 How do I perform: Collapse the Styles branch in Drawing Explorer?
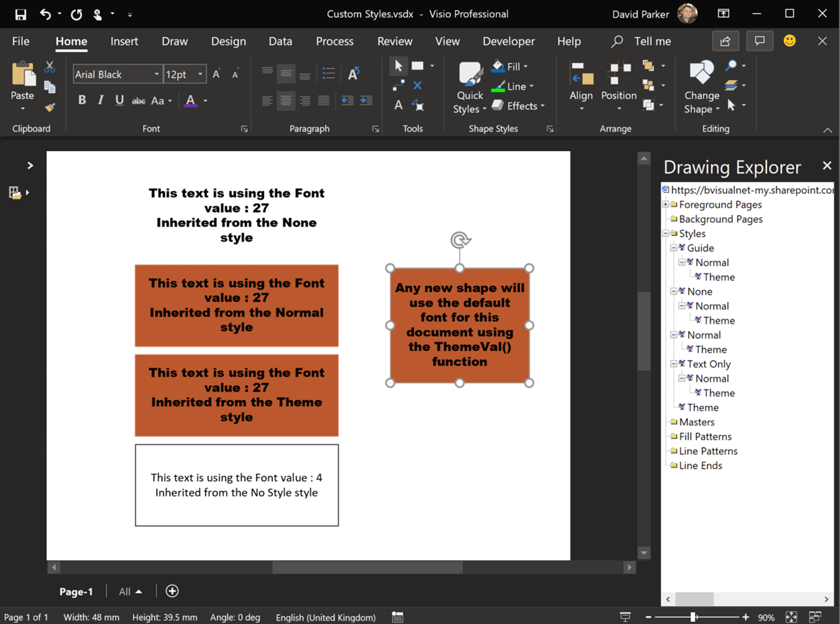click(x=665, y=233)
